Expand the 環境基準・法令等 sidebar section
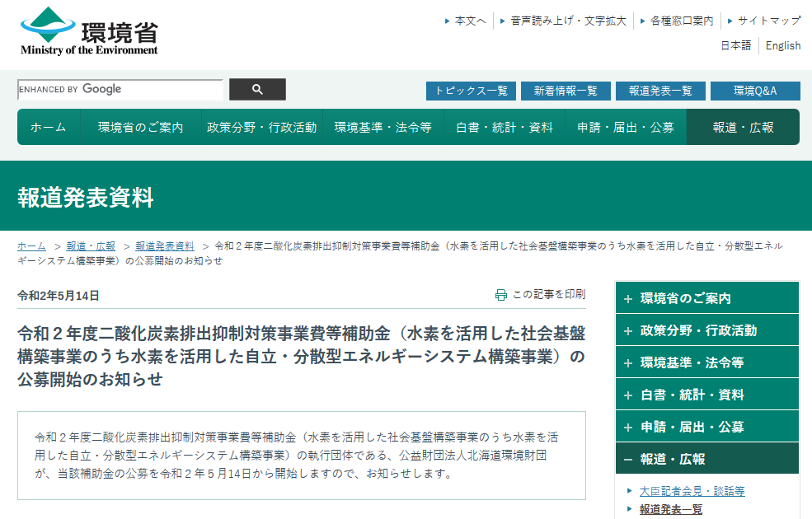 (x=706, y=362)
